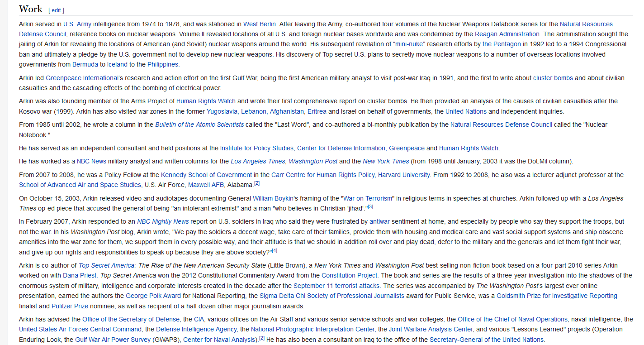This screenshot has height=345, width=644.
Task: Click Goldsmith Prize for Investigative Reporting link
Action: coord(557,296)
